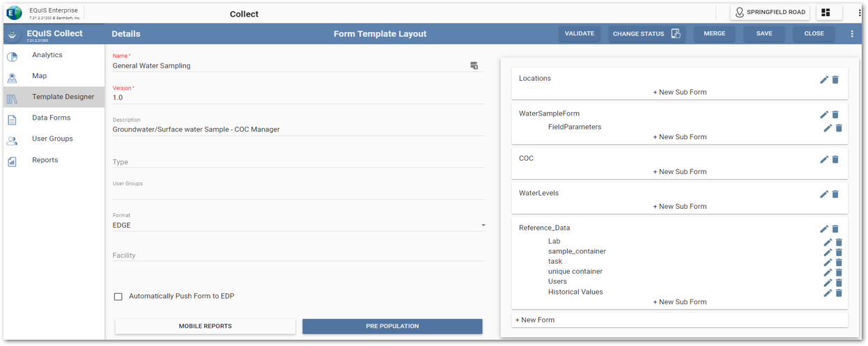Edit the Historical Values sub form
This screenshot has height=346, width=868.
pyautogui.click(x=828, y=293)
